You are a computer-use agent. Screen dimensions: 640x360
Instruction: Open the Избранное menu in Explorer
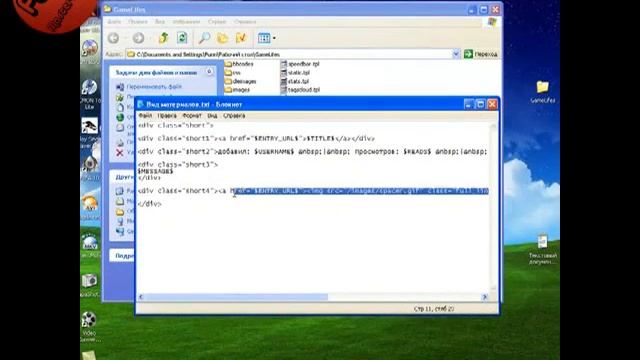click(x=186, y=22)
